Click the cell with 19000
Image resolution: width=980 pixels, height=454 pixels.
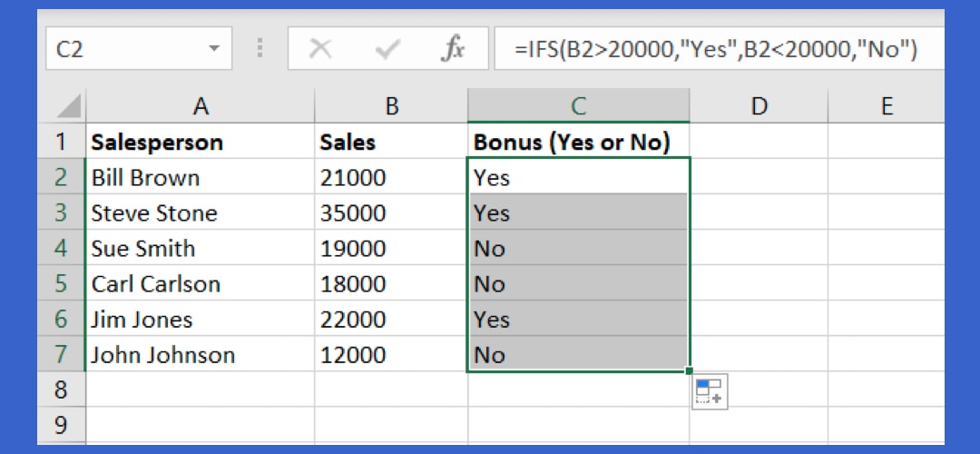391,248
